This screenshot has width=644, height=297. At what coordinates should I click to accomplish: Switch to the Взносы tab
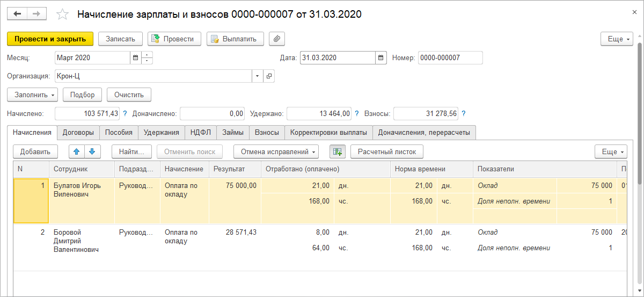(267, 132)
